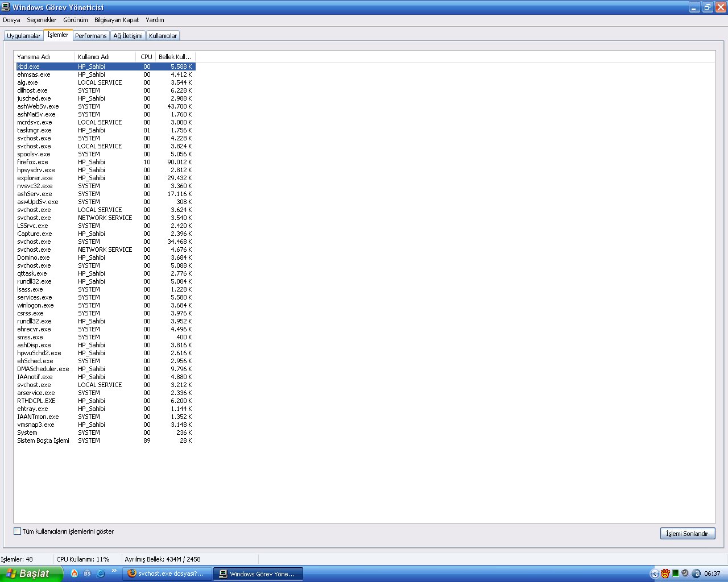Select the ashWebSv.exe process

[105, 106]
